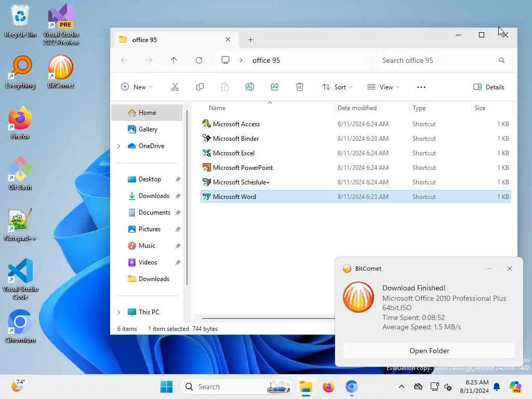Open the Windows Start menu

click(x=167, y=387)
